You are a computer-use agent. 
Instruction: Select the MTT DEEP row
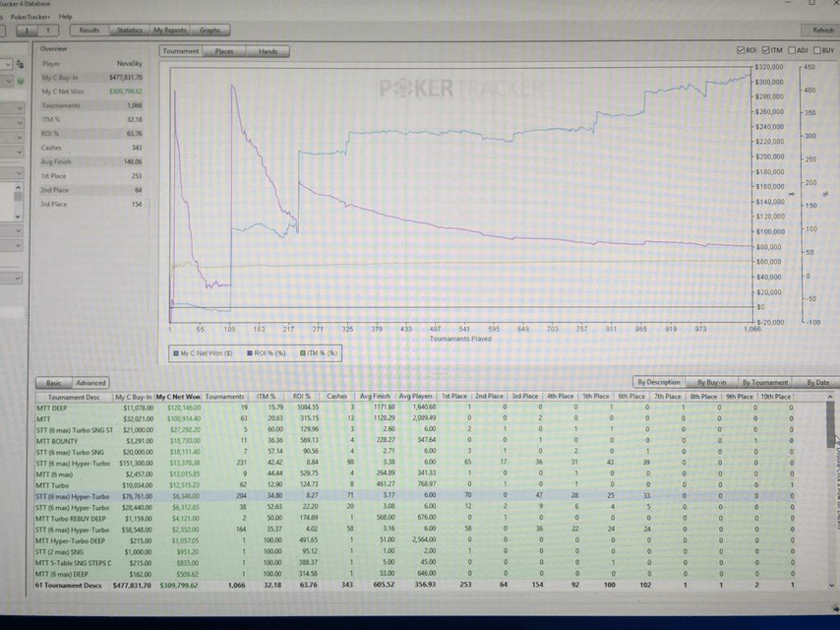tap(414, 408)
